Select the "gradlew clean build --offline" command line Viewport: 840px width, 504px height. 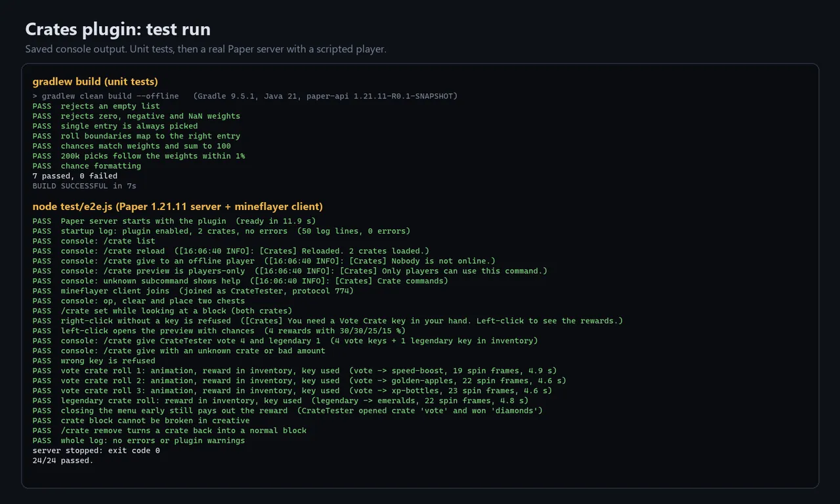click(245, 96)
